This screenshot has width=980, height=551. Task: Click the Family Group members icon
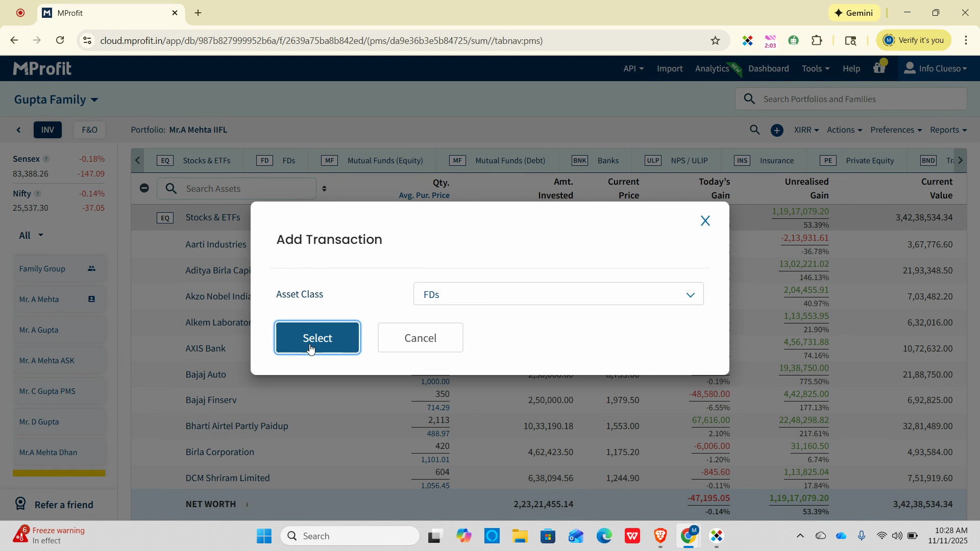(x=91, y=269)
